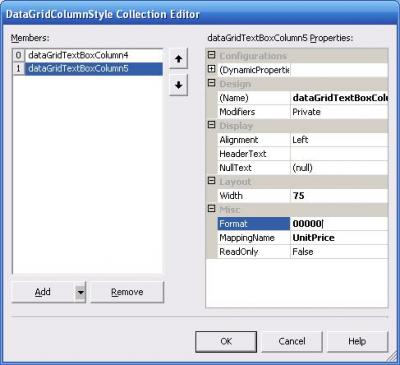
Task: Move selected member up with arrow button
Action: (179, 59)
